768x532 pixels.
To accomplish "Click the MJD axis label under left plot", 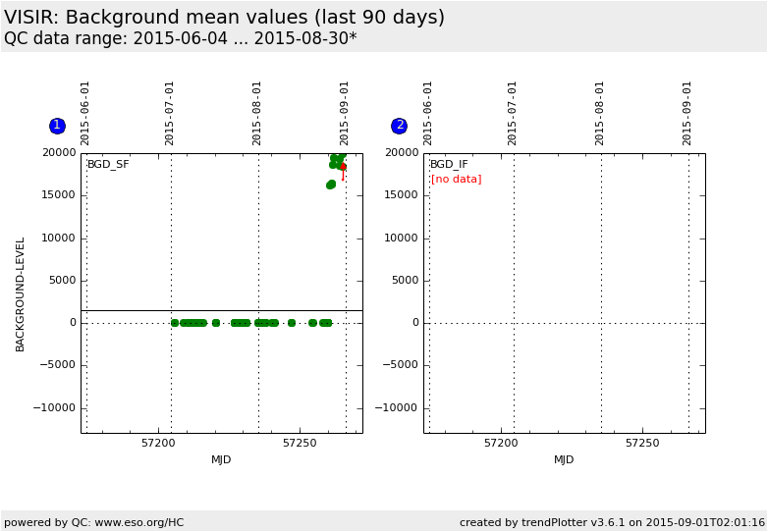I will click(x=221, y=459).
